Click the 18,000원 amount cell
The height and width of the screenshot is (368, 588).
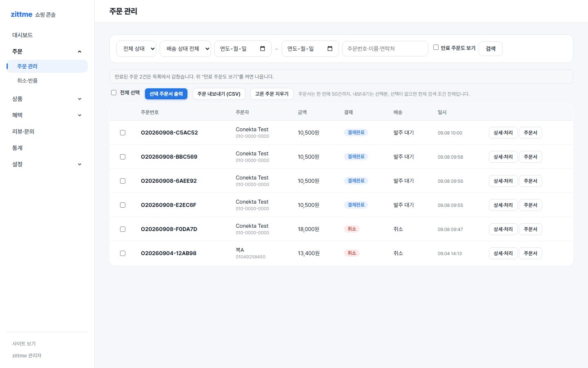coord(309,229)
